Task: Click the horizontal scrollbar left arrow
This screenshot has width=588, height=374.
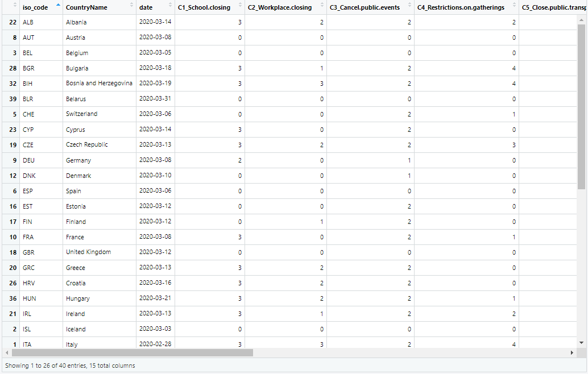Action: point(5,353)
